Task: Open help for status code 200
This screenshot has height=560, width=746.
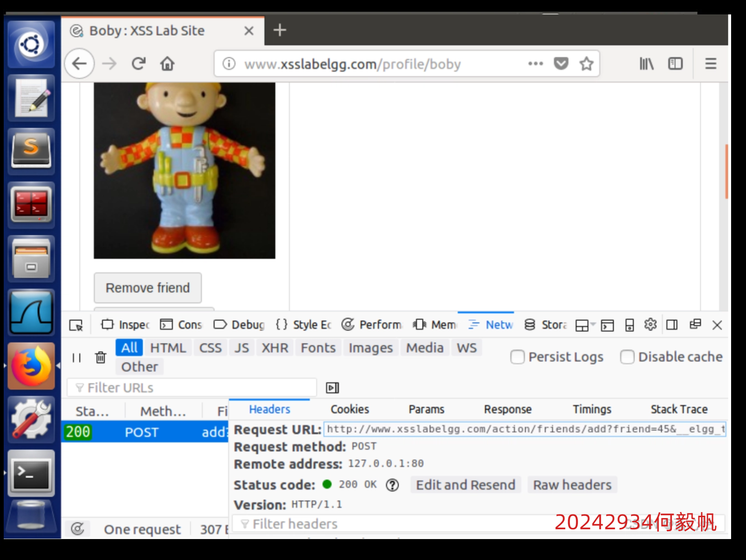Action: pos(392,485)
